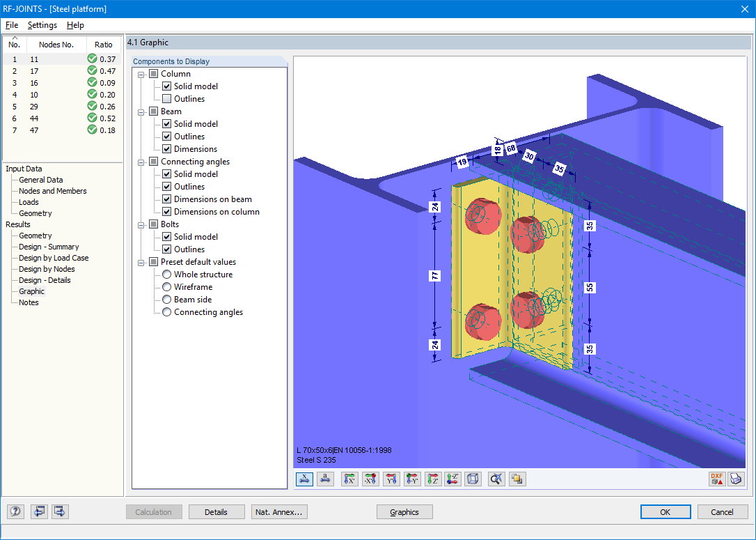756x540 pixels.
Task: Set view in Y' direction
Action: coord(391,479)
